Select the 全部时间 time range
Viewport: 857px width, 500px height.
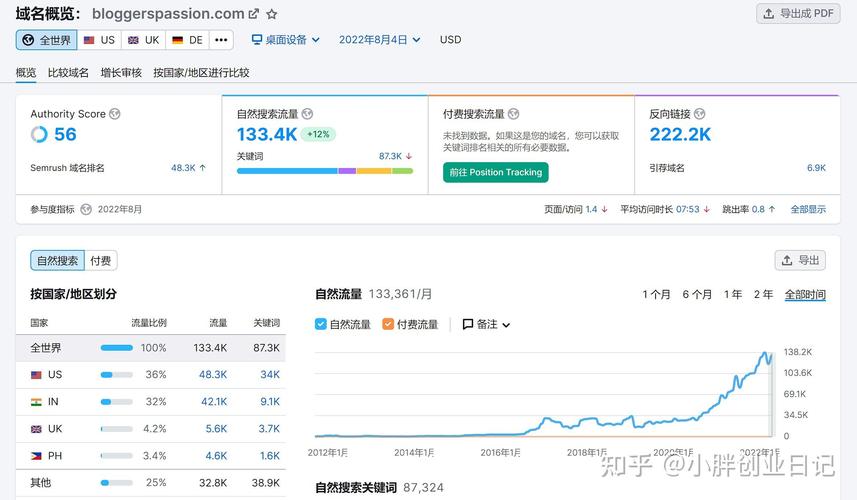pos(805,295)
